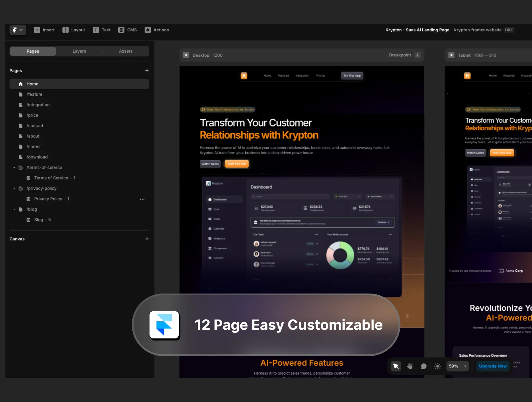Open the Framer main menu logo

pos(18,30)
